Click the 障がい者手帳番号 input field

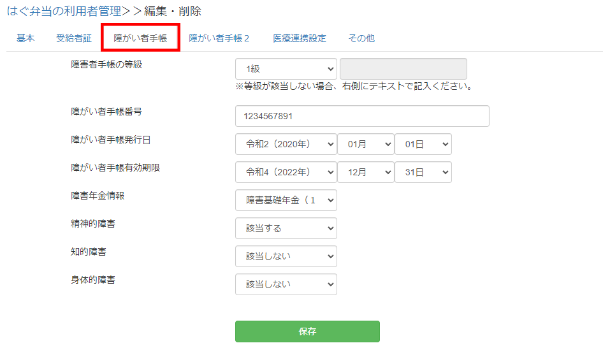point(362,116)
